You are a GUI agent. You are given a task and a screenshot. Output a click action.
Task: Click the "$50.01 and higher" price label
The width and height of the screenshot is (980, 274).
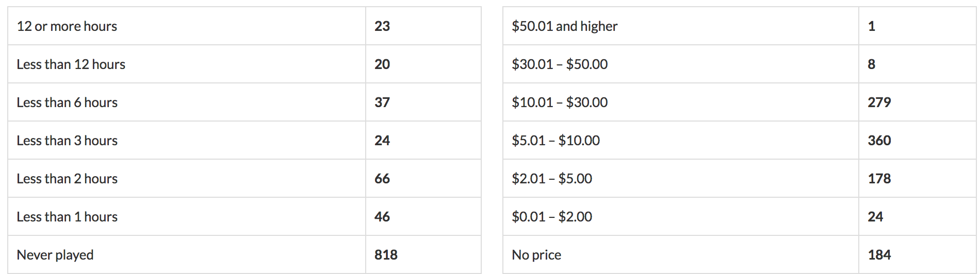564,26
